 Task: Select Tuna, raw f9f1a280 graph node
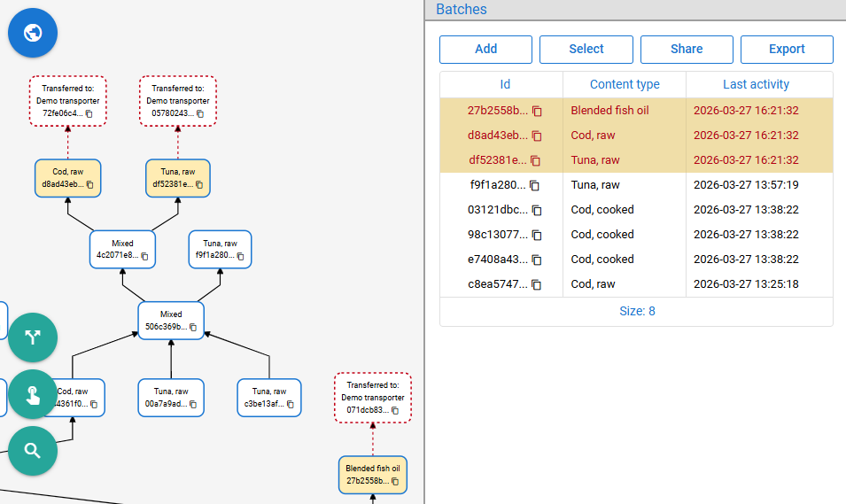pyautogui.click(x=220, y=249)
